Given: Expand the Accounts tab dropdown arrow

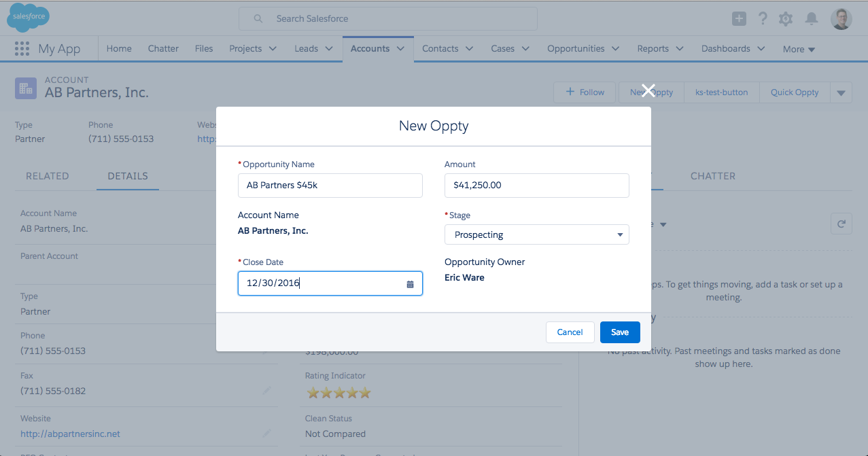Looking at the screenshot, I should (400, 49).
